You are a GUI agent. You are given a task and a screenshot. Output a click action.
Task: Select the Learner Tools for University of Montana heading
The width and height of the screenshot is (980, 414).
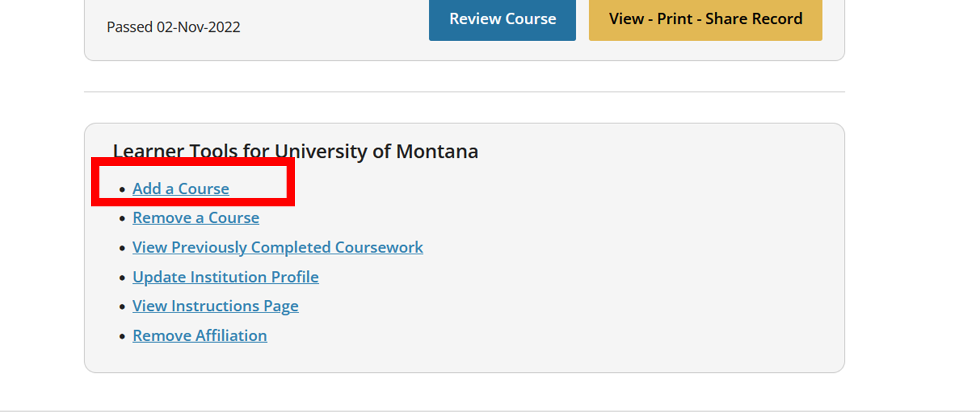pyautogui.click(x=295, y=151)
